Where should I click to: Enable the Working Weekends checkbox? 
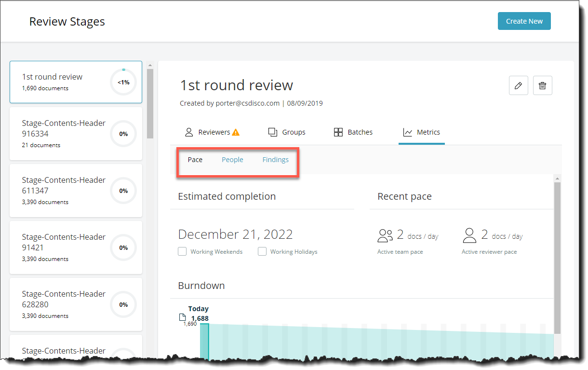182,251
